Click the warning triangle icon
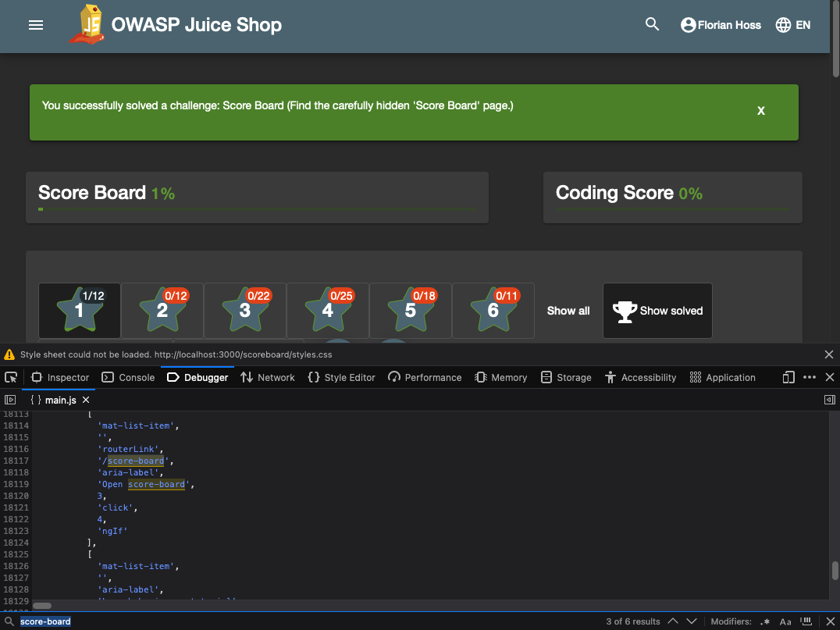Image resolution: width=840 pixels, height=630 pixels. [x=9, y=354]
